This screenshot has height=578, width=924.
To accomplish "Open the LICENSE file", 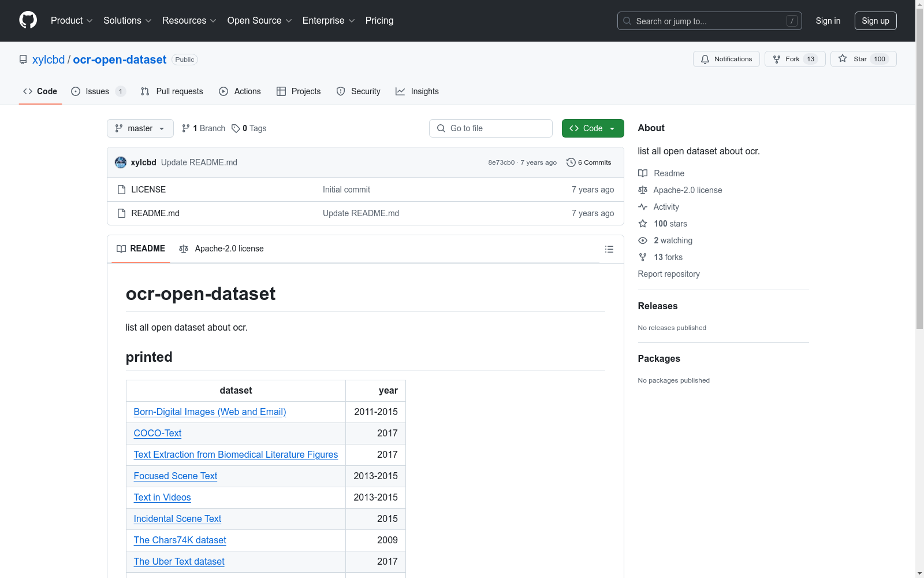I will [148, 190].
